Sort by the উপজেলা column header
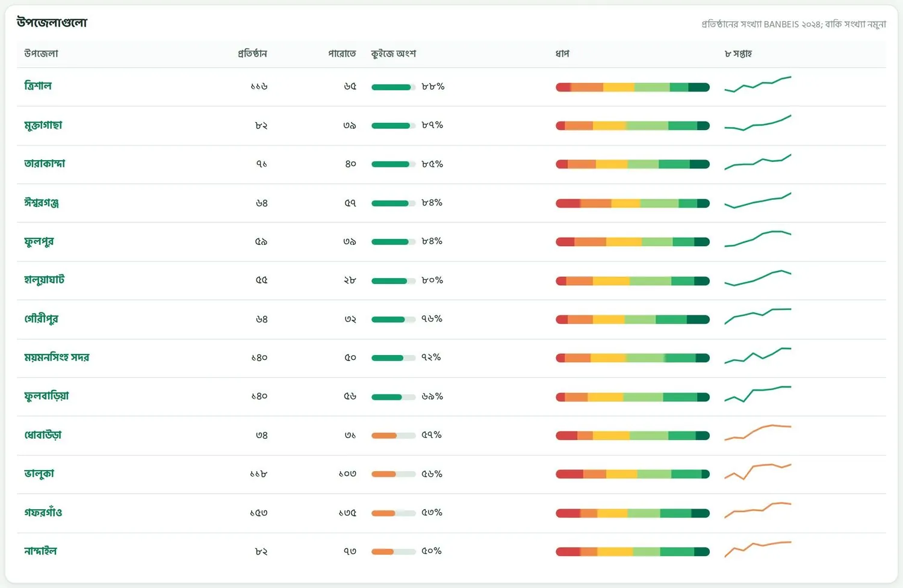Screen dimensions: 903x588 coord(42,54)
